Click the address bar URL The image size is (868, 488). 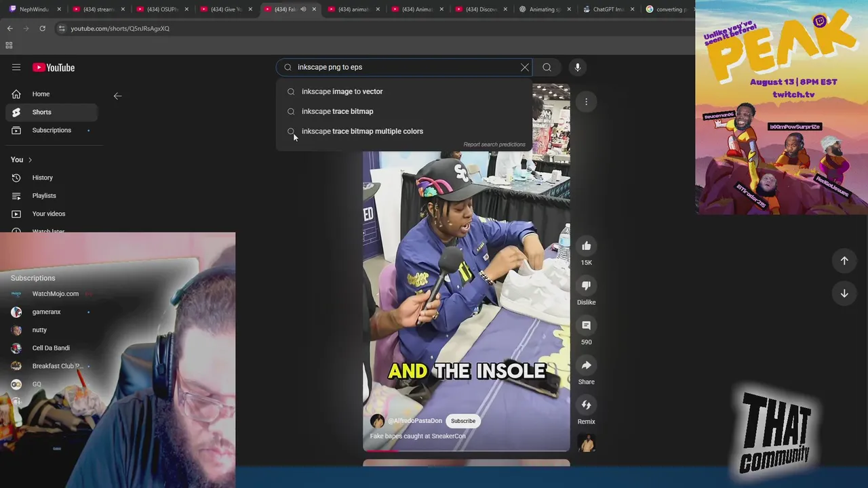click(x=120, y=28)
